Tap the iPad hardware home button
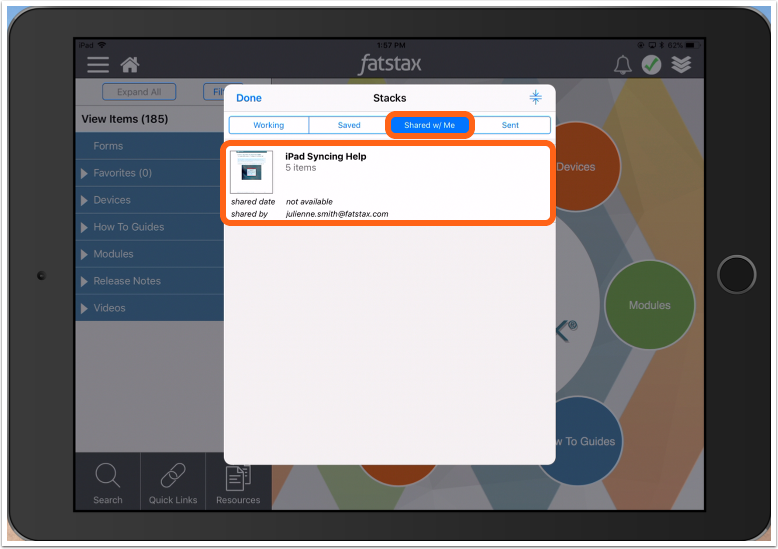The height and width of the screenshot is (549, 778). click(x=736, y=274)
